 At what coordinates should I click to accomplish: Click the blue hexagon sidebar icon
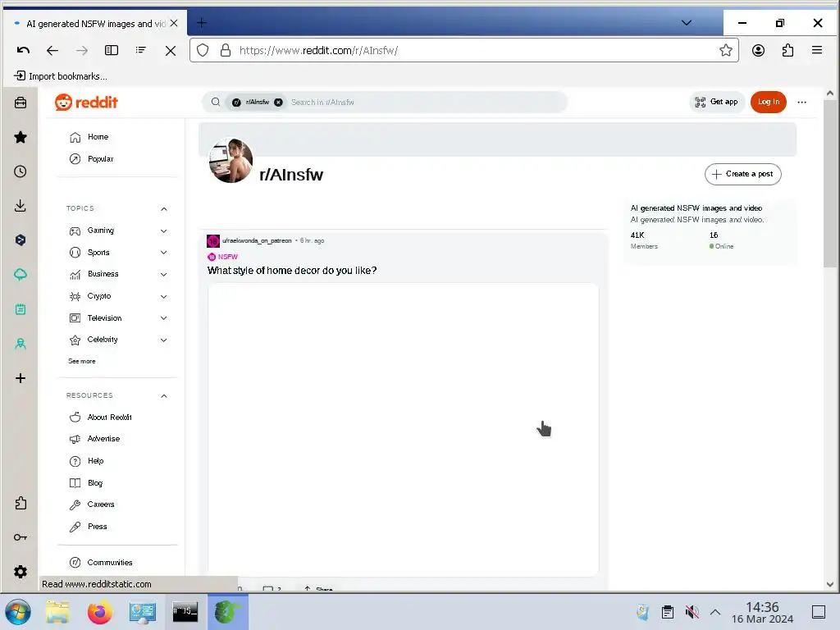tap(21, 240)
